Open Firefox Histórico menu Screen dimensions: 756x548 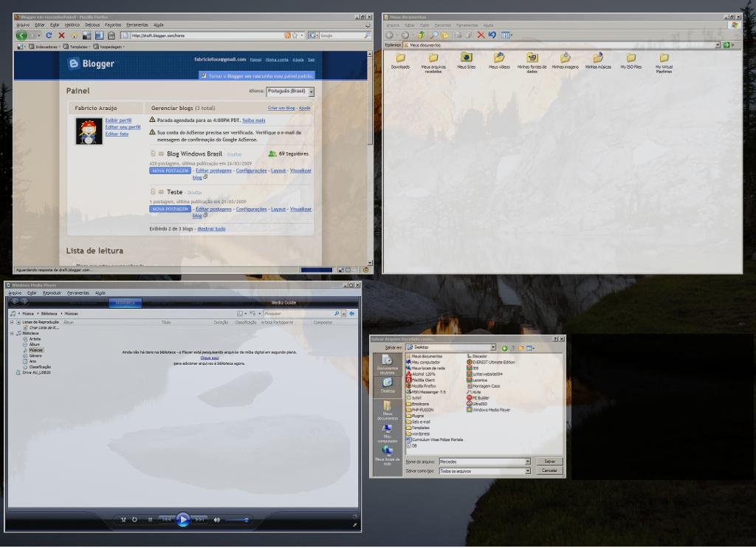point(72,25)
